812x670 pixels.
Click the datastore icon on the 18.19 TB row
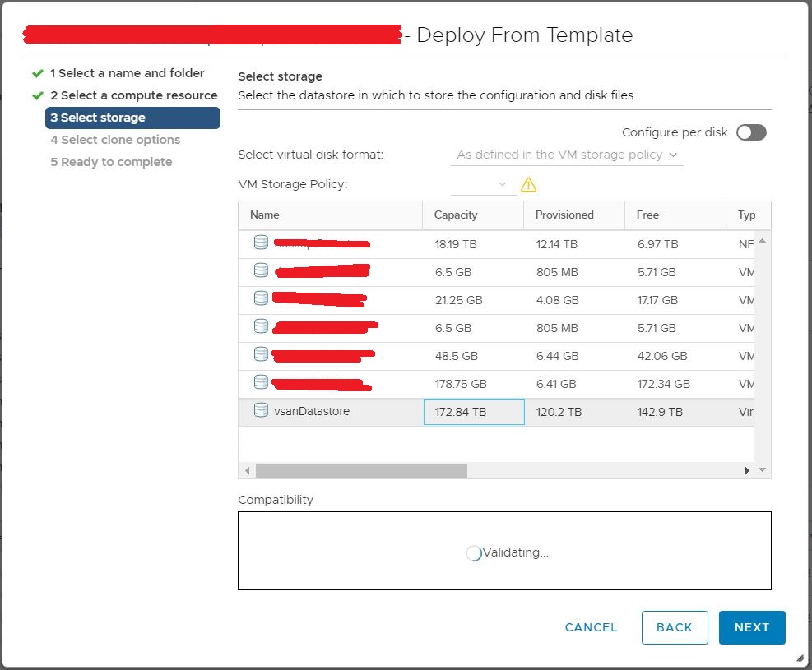260,243
